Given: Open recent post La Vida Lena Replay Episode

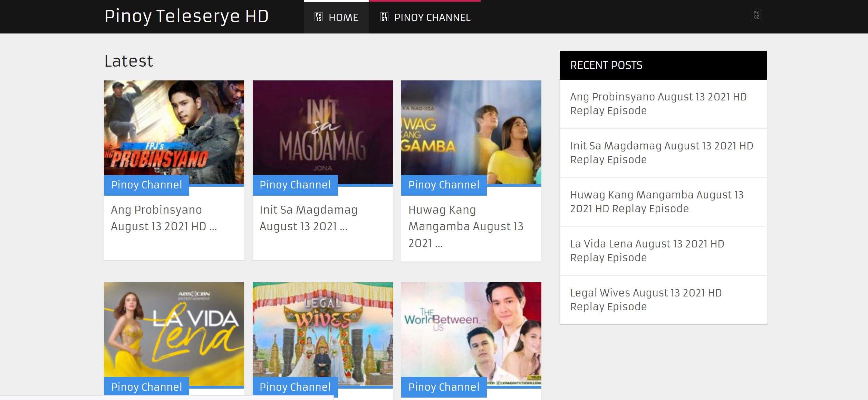Looking at the screenshot, I should tap(647, 251).
